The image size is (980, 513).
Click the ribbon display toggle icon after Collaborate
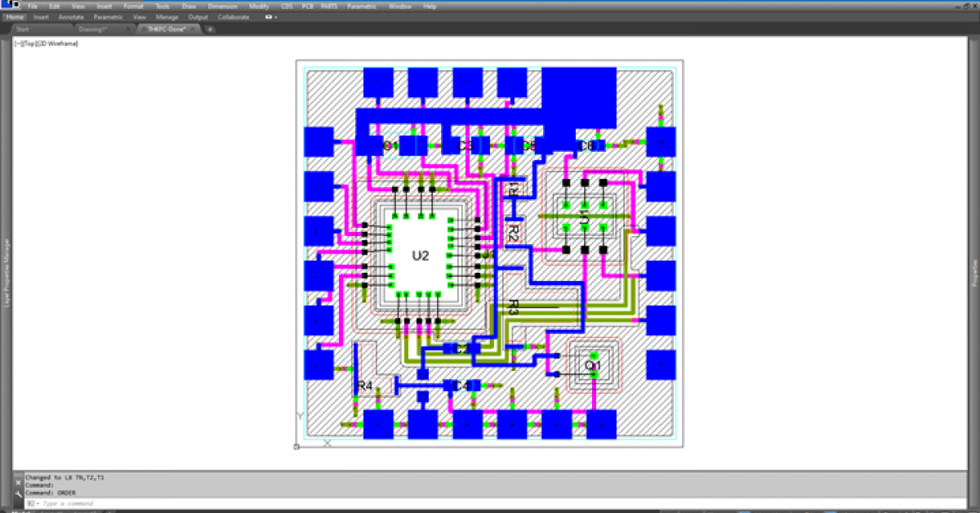pos(269,16)
